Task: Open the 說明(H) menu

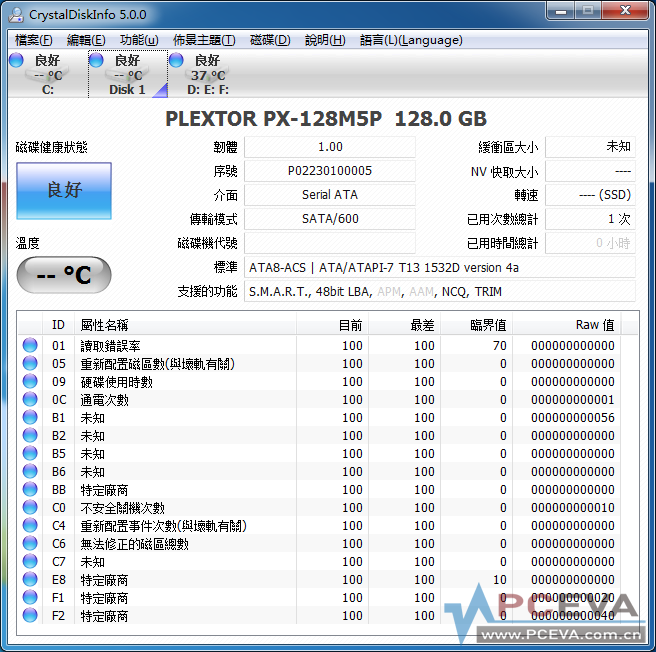Action: (x=325, y=40)
